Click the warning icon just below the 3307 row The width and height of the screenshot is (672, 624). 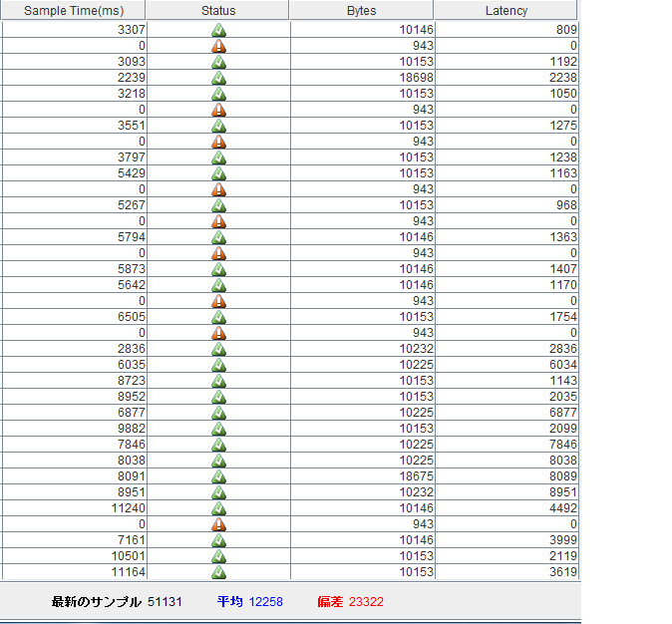(x=218, y=46)
